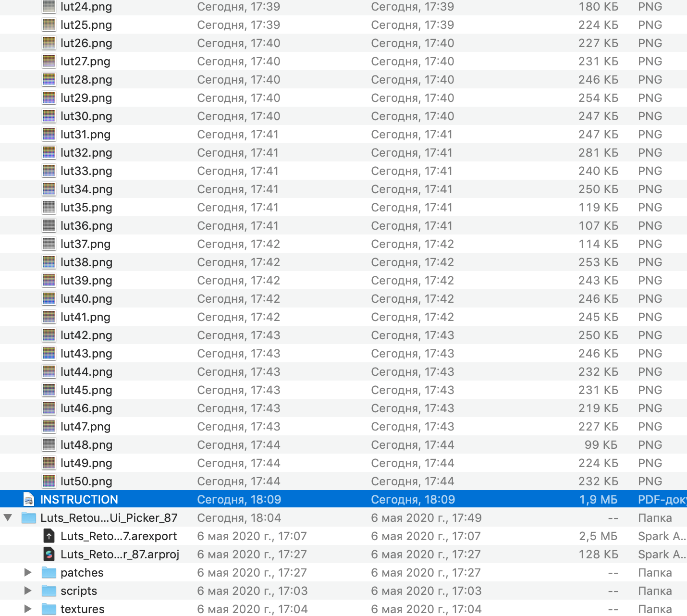Click the scripts folder name

pyautogui.click(x=79, y=591)
